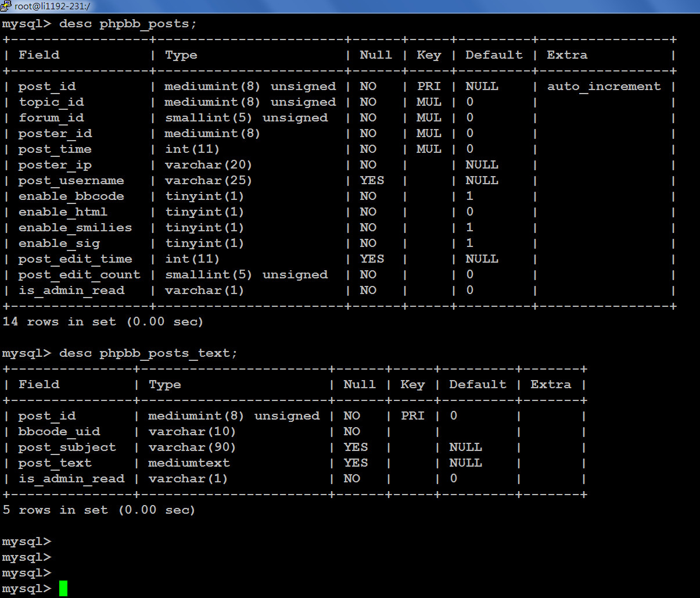Image resolution: width=700 pixels, height=598 pixels.
Task: Click the MUL key of the topic_id row
Action: 429,102
